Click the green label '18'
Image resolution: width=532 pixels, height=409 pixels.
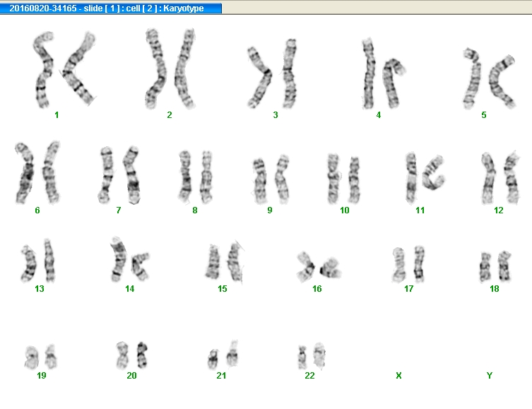(495, 289)
